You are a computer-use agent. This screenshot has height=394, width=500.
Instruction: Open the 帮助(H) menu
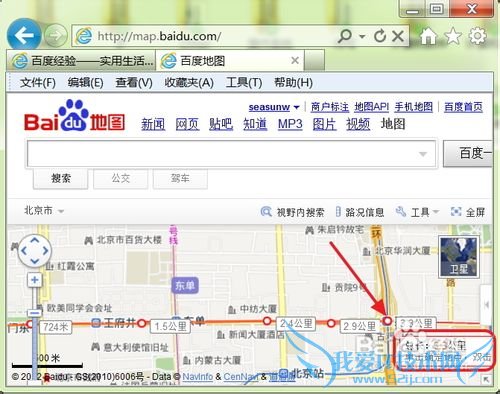(293, 82)
